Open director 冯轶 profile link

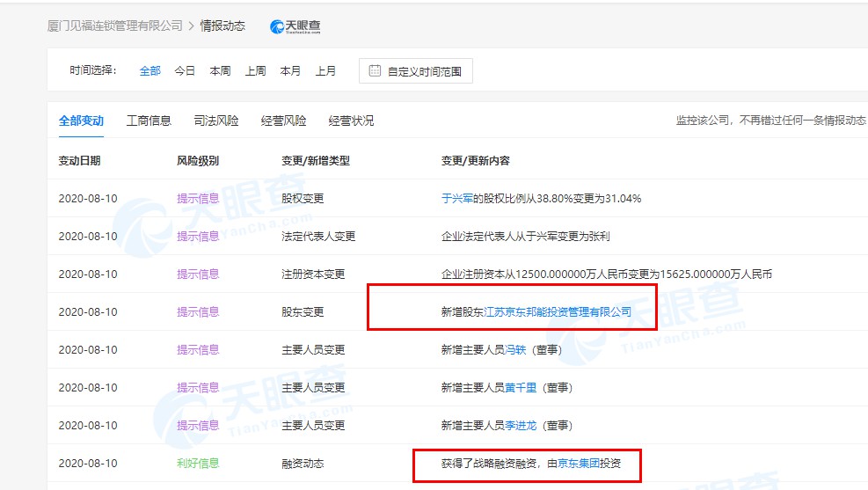(x=515, y=350)
